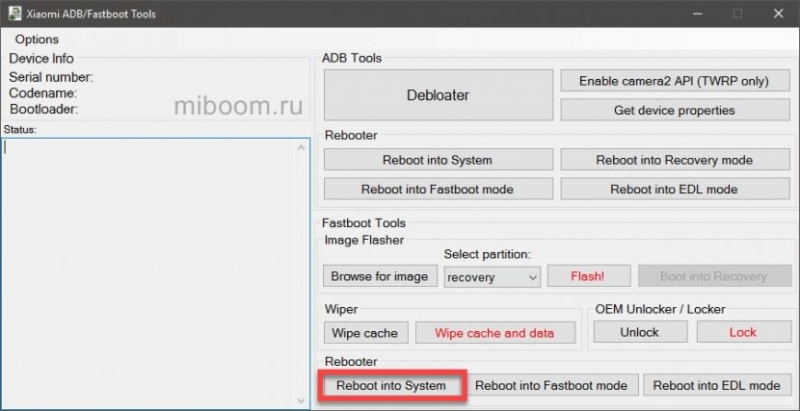Expand the Select partition dropdown

pos(492,277)
